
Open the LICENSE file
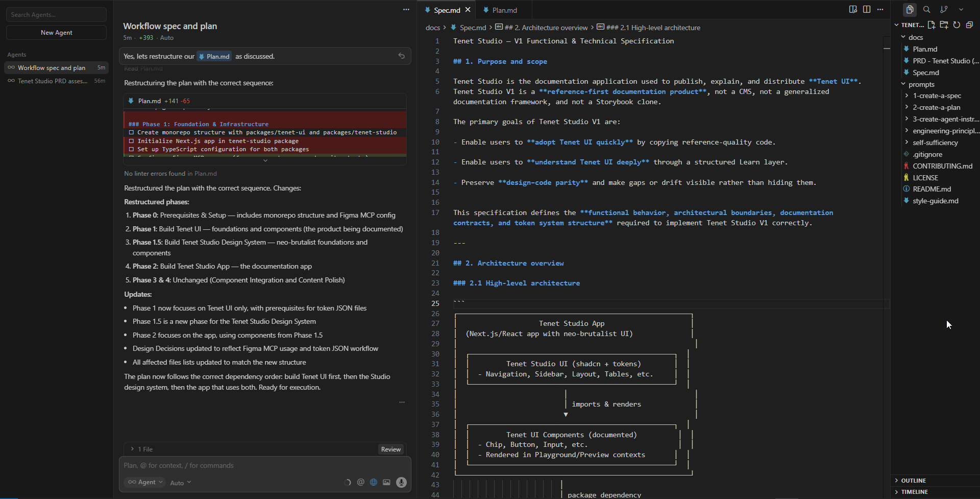click(925, 178)
